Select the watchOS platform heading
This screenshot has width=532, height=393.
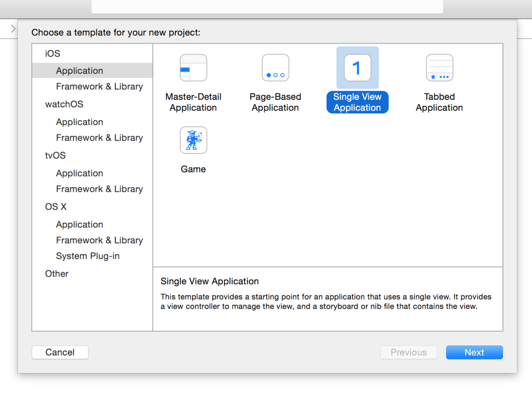coord(64,104)
